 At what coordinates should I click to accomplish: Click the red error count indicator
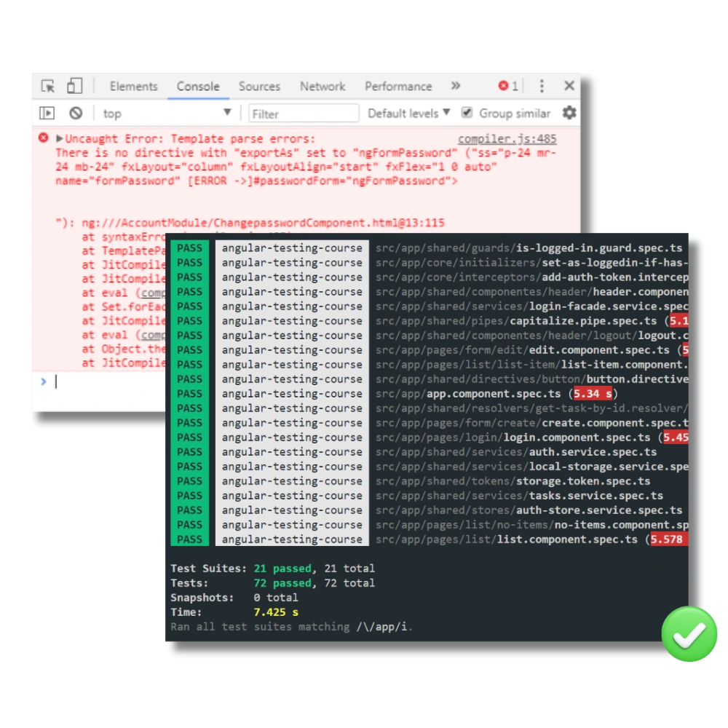pyautogui.click(x=508, y=86)
